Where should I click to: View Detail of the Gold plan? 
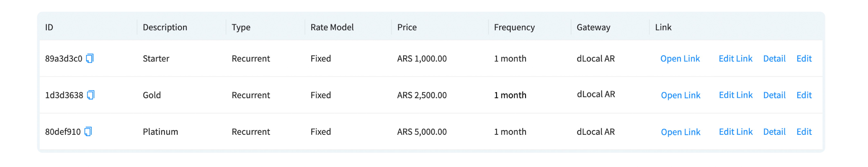[774, 95]
